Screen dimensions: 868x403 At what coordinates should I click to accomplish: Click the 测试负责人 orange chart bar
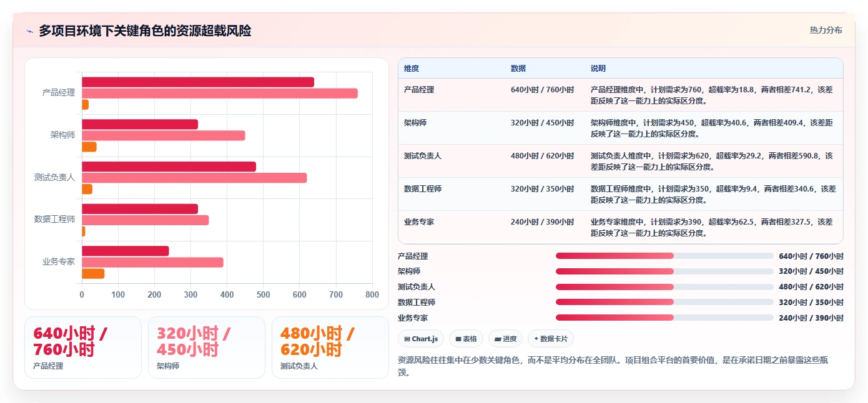tap(87, 189)
